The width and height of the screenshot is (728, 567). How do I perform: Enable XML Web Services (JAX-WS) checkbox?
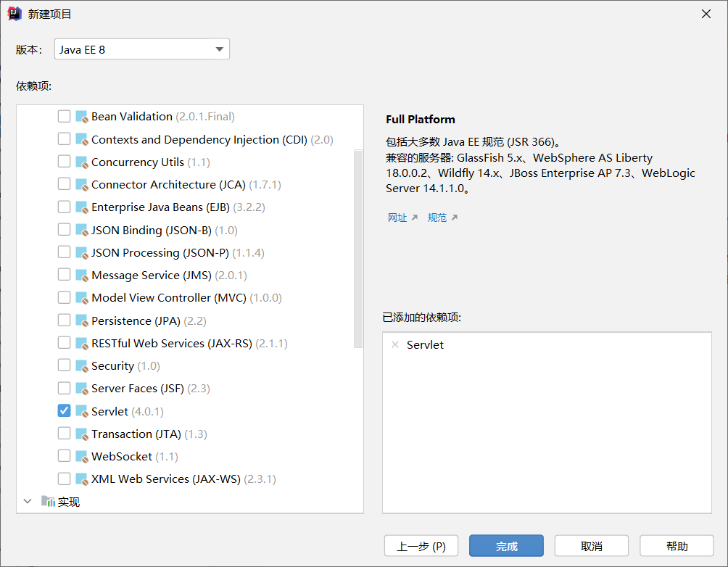point(64,479)
